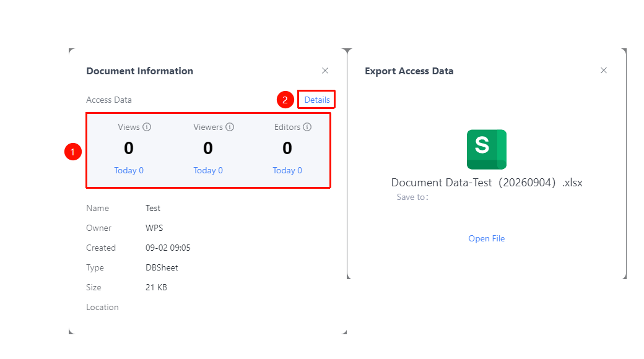Click the Access Data label
This screenshot has width=644, height=359.
109,100
